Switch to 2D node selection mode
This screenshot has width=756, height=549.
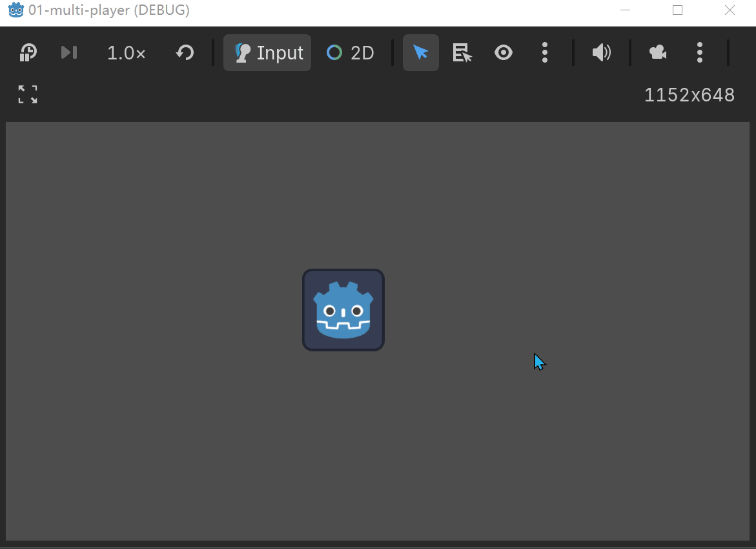click(351, 53)
